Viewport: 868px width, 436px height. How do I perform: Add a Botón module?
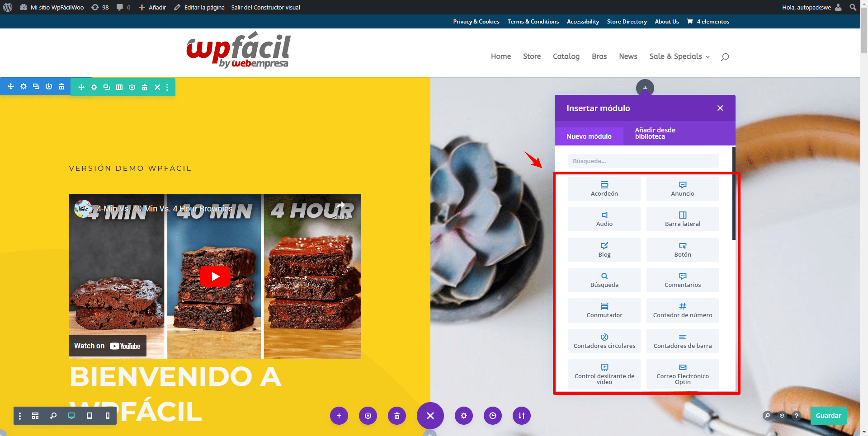tap(682, 249)
